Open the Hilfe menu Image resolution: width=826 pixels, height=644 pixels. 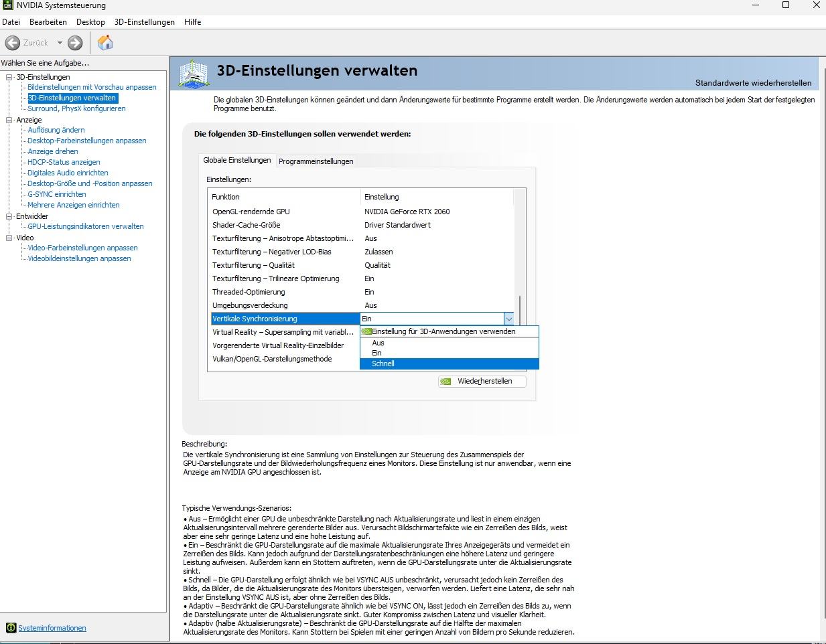click(x=193, y=22)
